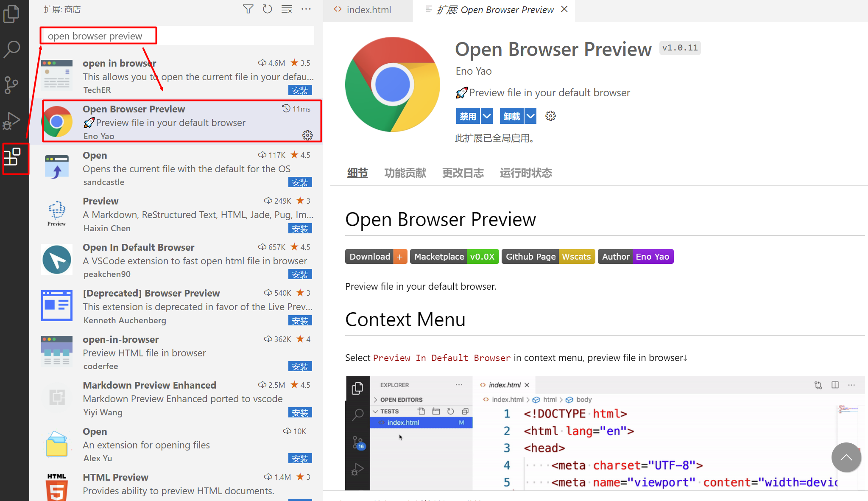Open the more actions ellipsis menu
868x501 pixels.
(x=306, y=9)
